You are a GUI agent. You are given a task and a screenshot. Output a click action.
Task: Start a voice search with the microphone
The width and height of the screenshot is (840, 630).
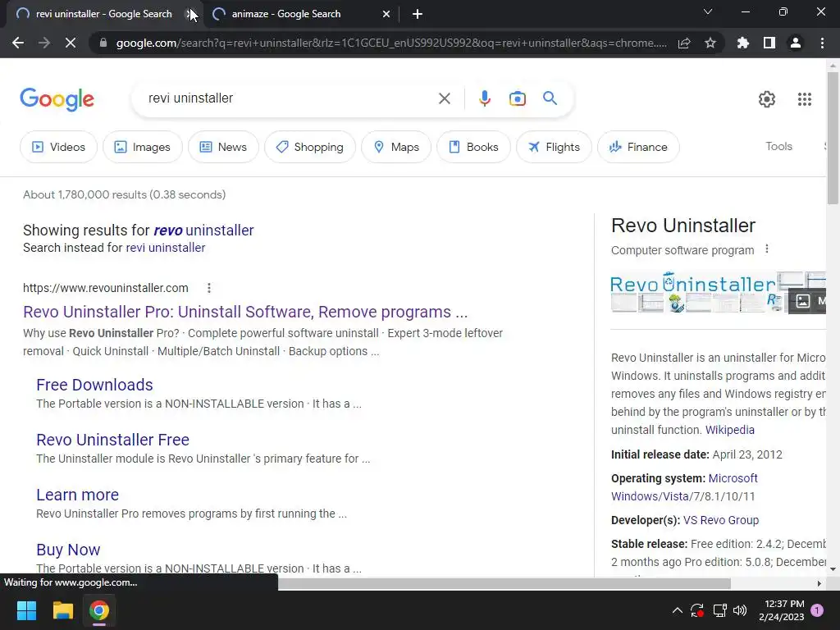(x=484, y=98)
